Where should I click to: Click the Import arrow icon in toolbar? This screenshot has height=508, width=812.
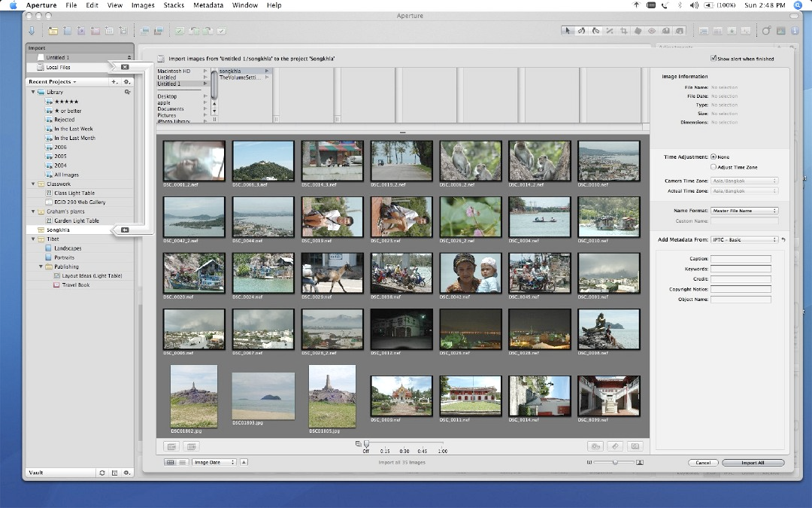coord(32,31)
